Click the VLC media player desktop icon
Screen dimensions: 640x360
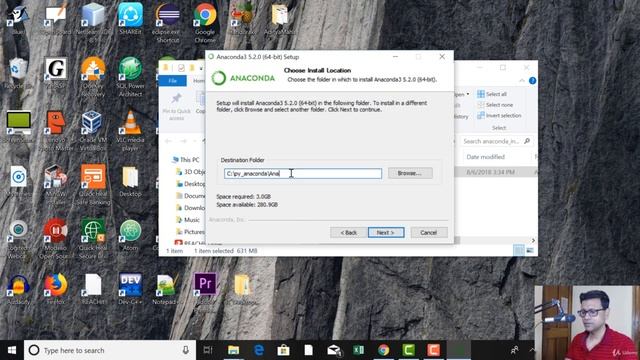click(x=130, y=131)
